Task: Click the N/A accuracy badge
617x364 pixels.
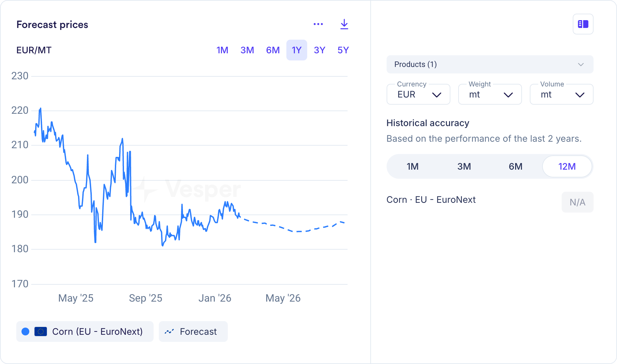Action: click(x=577, y=202)
